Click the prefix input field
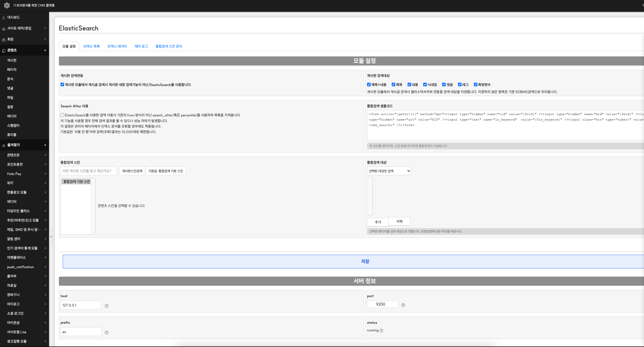 [x=81, y=332]
